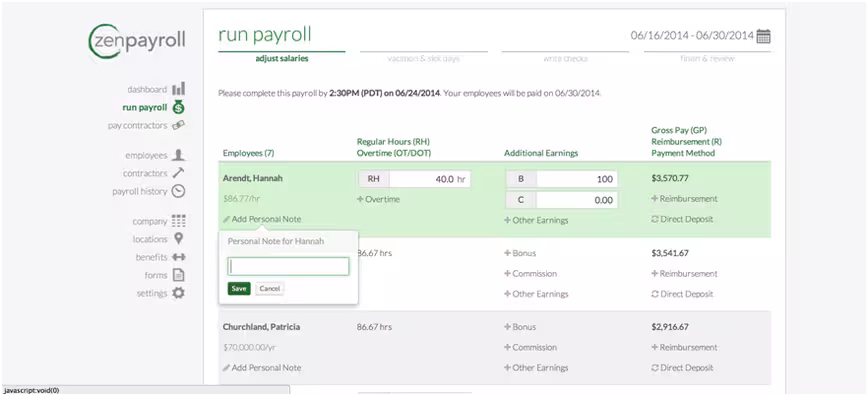Open forms page
The height and width of the screenshot is (396, 868).
156,275
